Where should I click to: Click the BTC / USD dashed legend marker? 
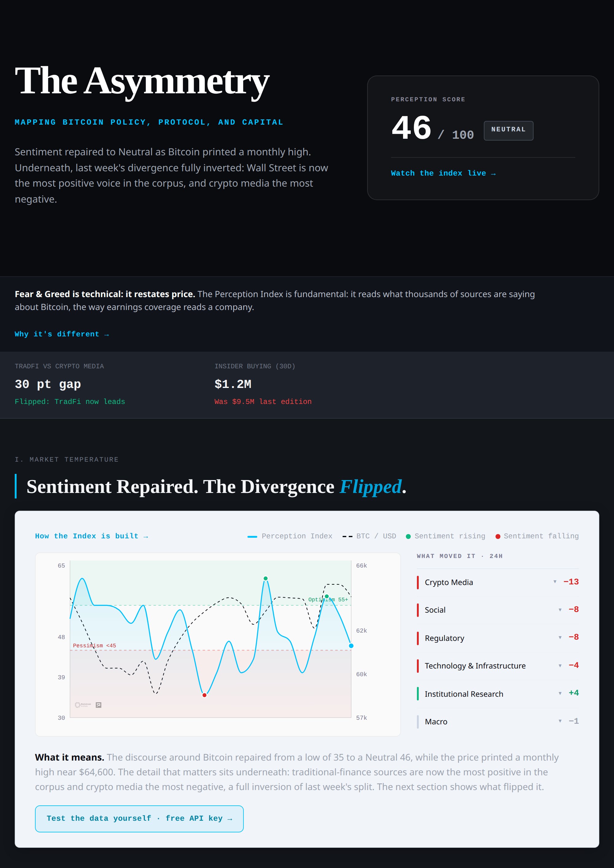coord(347,537)
